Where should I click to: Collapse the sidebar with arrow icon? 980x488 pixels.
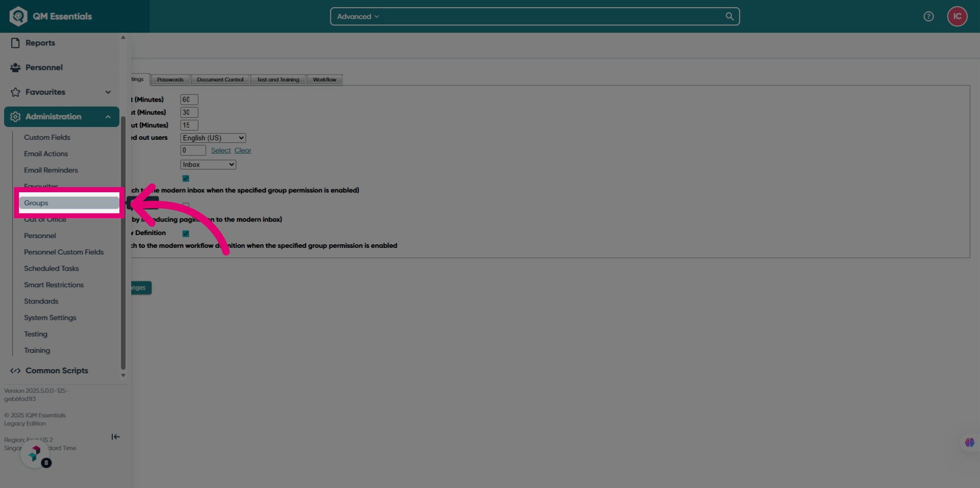coord(116,437)
